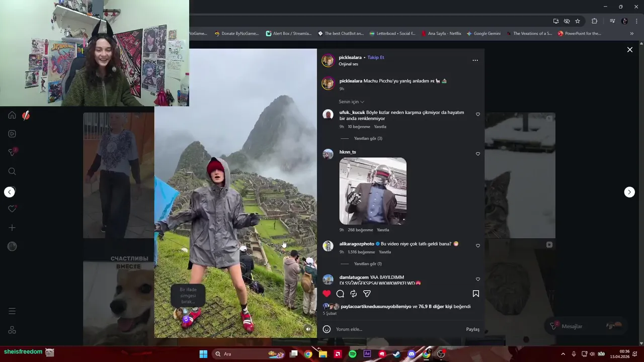644x362 pixels.
Task: Click the 'Paylaş' post comment button
Action: click(x=472, y=329)
